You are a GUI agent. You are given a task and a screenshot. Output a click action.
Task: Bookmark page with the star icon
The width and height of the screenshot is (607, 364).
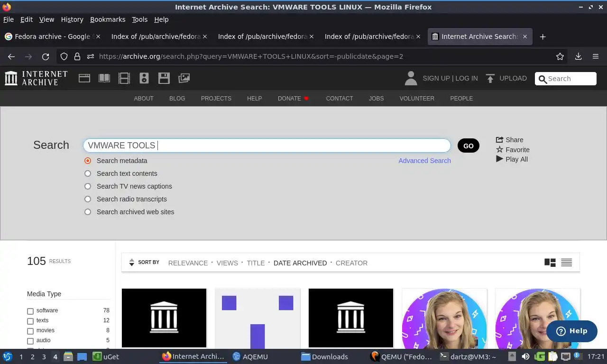click(560, 56)
